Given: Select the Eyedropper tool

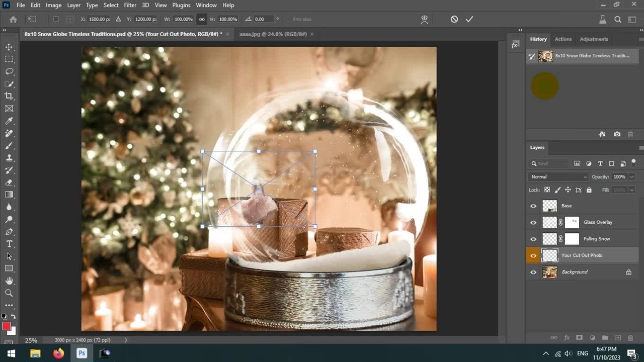Looking at the screenshot, I should pos(9,121).
